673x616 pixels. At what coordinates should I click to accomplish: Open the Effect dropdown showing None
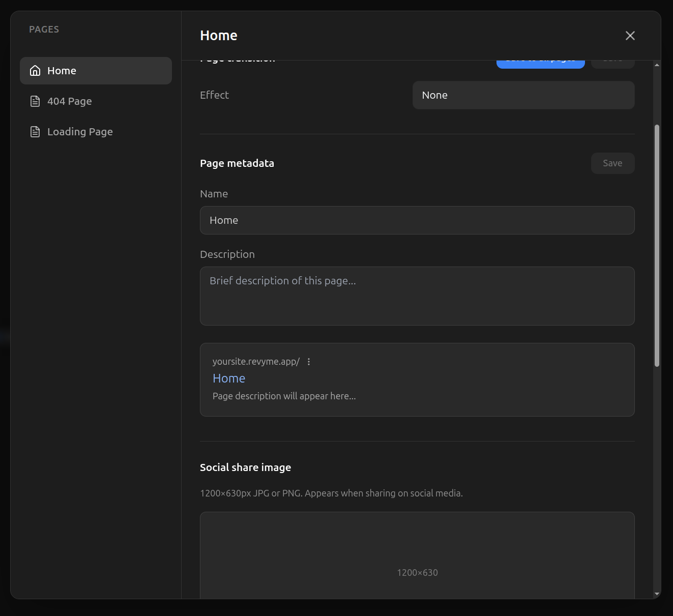click(x=523, y=95)
